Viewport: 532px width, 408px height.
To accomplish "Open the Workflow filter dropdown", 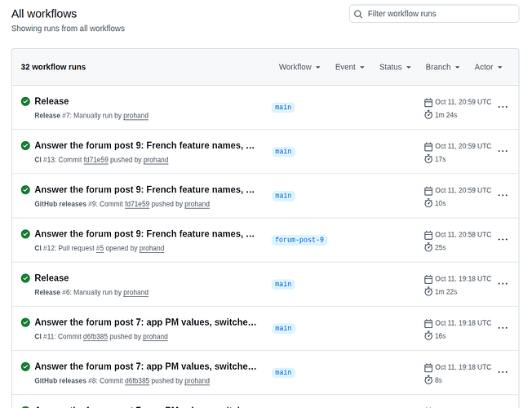I will [299, 67].
